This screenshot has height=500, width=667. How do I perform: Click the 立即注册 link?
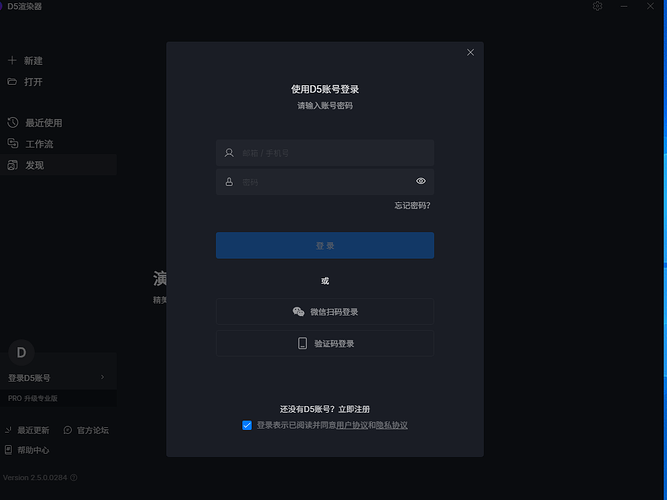click(x=354, y=409)
